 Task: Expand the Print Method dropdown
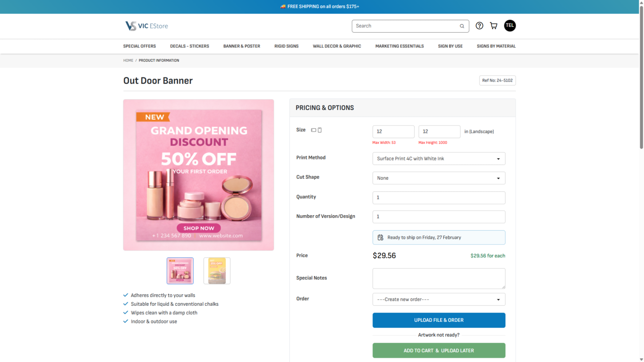439,159
